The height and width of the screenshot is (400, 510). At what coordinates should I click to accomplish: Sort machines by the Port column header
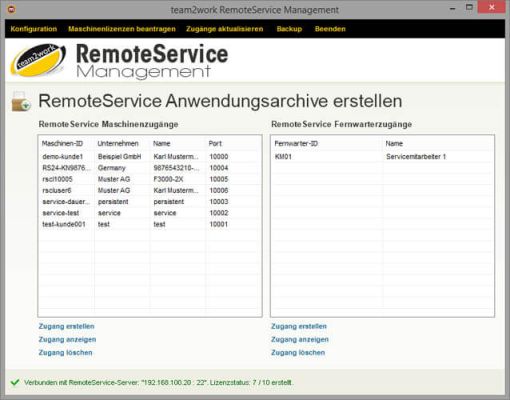[x=215, y=144]
